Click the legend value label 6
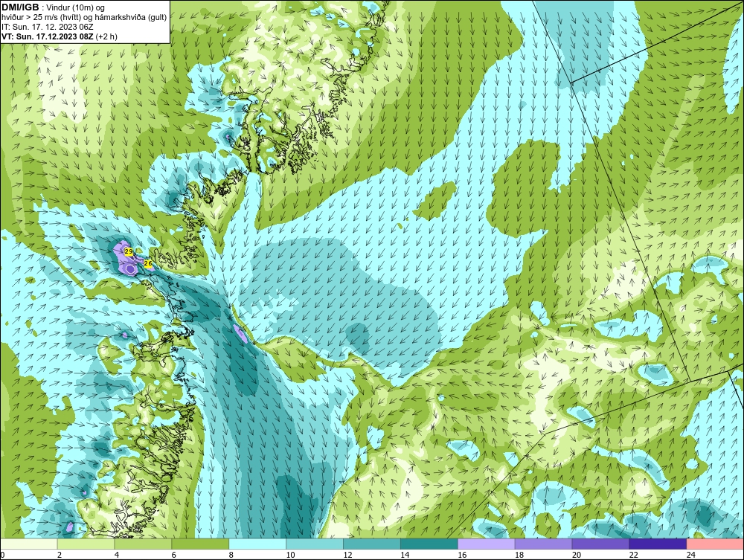Image resolution: width=744 pixels, height=560 pixels. (173, 555)
